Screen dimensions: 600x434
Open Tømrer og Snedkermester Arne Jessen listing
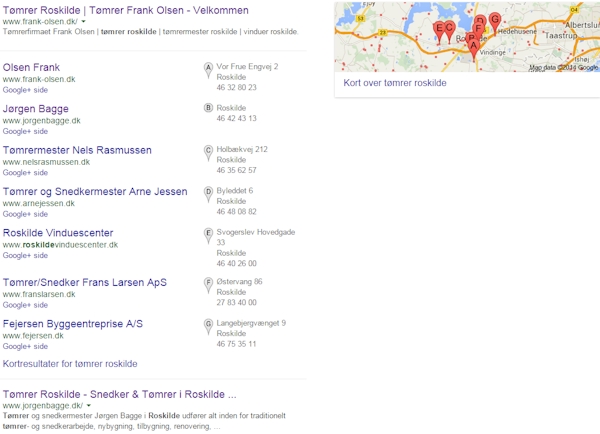[x=95, y=191]
